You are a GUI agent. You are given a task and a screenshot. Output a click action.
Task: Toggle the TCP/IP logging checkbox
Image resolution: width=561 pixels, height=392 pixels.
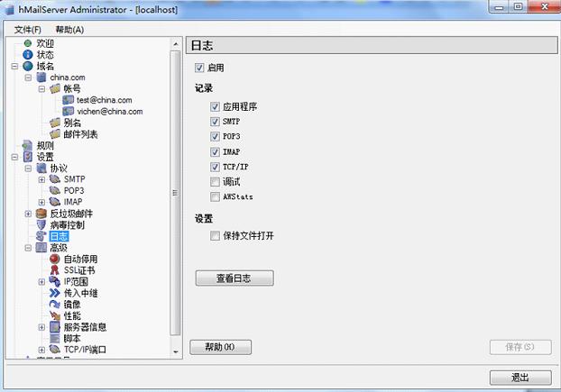click(215, 167)
